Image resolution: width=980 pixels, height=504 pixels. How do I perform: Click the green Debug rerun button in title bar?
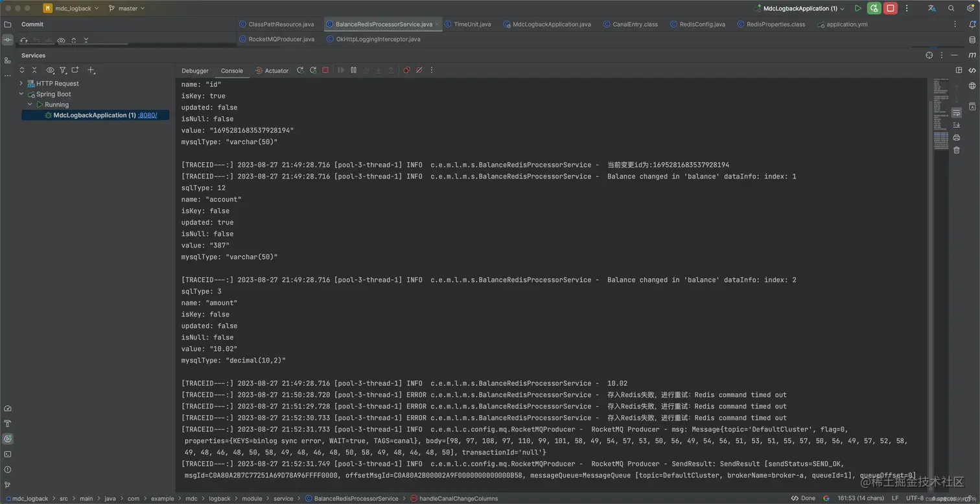coord(874,8)
